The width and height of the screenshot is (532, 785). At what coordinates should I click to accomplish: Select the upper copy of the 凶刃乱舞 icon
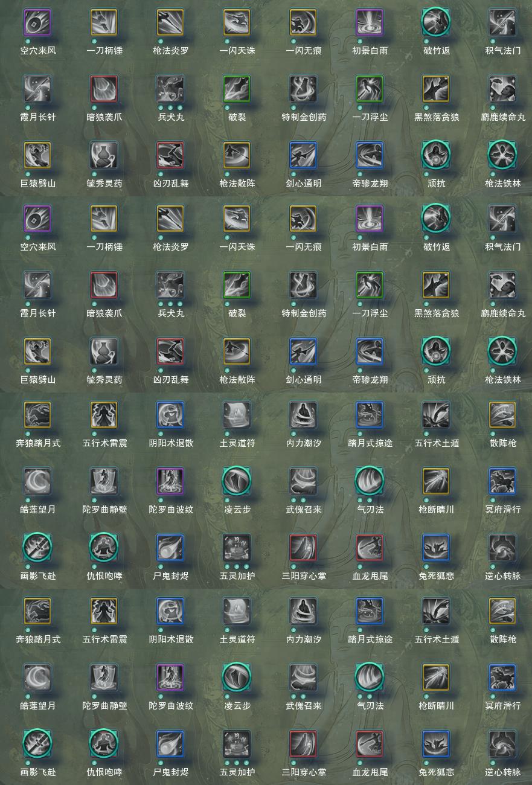(x=170, y=155)
